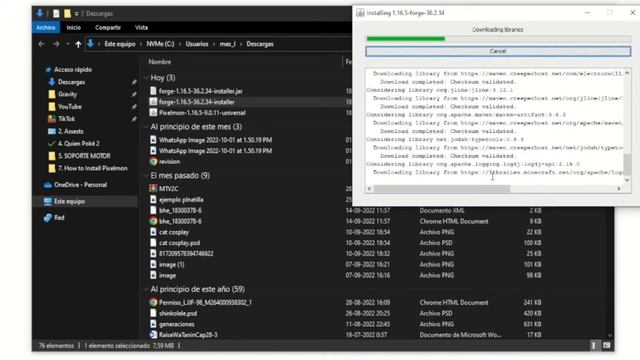Click 'NVMe (C:)' in address breadcrumb
Viewport: 640px width, 360px height.
pyautogui.click(x=160, y=44)
